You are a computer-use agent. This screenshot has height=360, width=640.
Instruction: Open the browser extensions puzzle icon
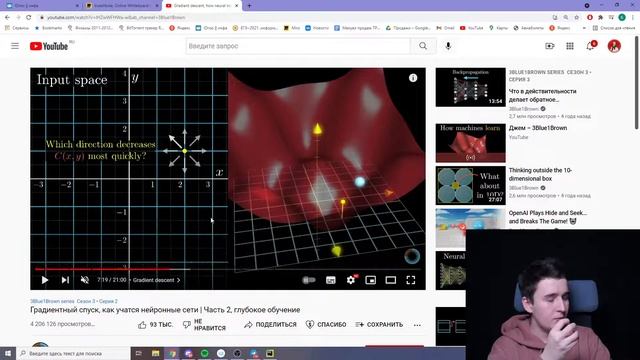coord(600,18)
